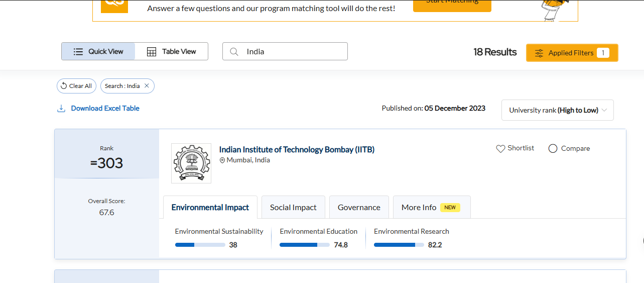The width and height of the screenshot is (644, 283).
Task: Click the =303 rank value
Action: (106, 163)
